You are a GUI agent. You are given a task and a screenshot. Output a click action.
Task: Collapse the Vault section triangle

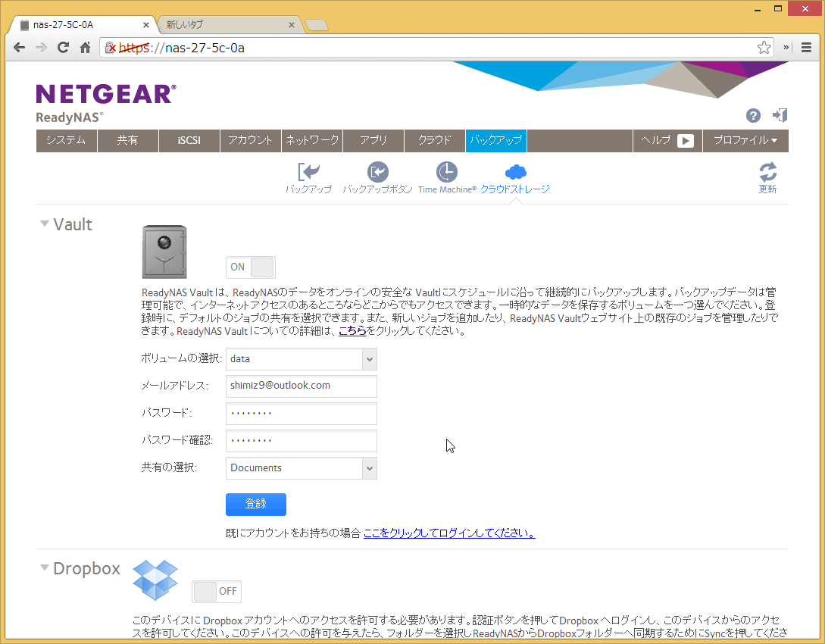click(x=45, y=224)
